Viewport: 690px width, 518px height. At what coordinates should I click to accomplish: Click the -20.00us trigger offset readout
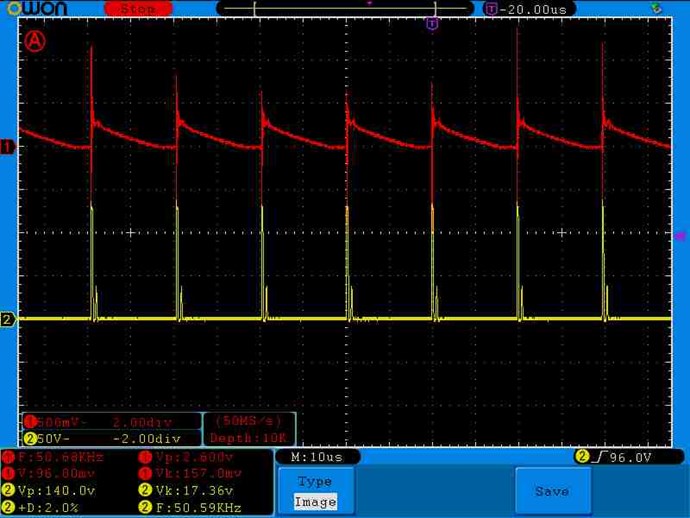pyautogui.click(x=529, y=9)
